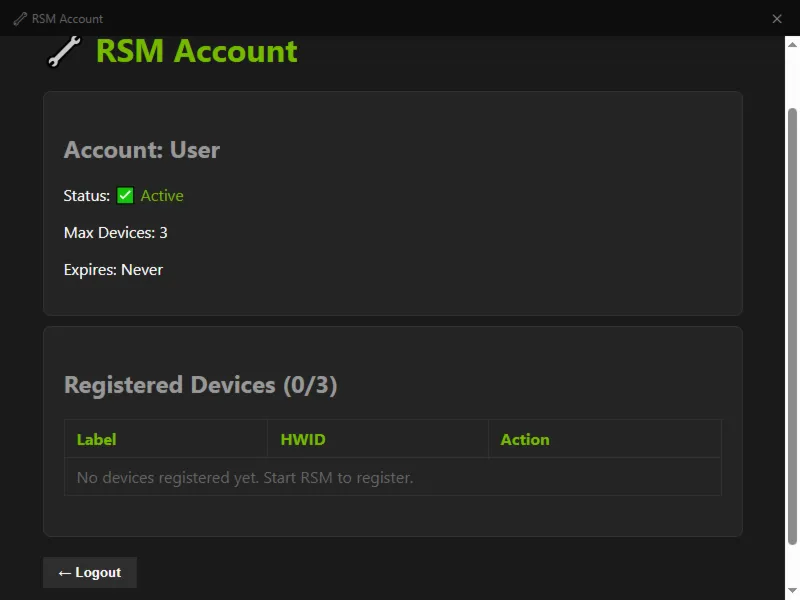Click the scrollbar up arrow
This screenshot has width=800, height=600.
click(x=792, y=45)
